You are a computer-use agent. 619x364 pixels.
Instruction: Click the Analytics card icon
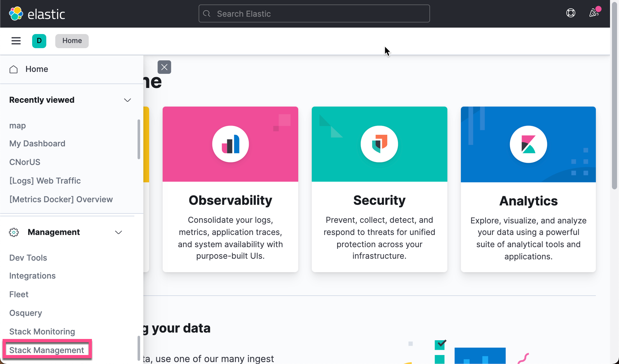(528, 144)
